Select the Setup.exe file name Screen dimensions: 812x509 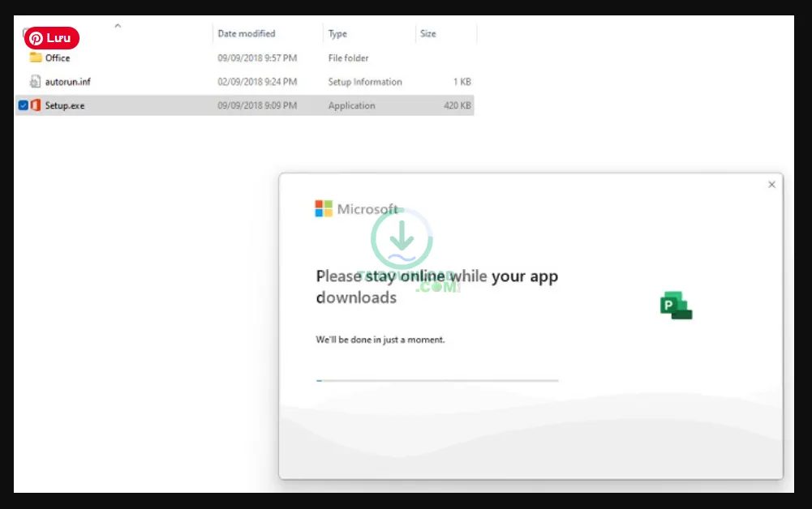(65, 106)
